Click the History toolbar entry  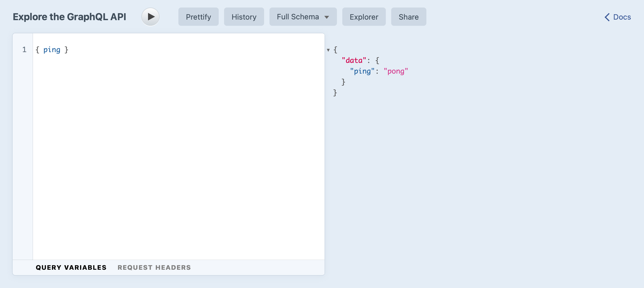pos(244,16)
